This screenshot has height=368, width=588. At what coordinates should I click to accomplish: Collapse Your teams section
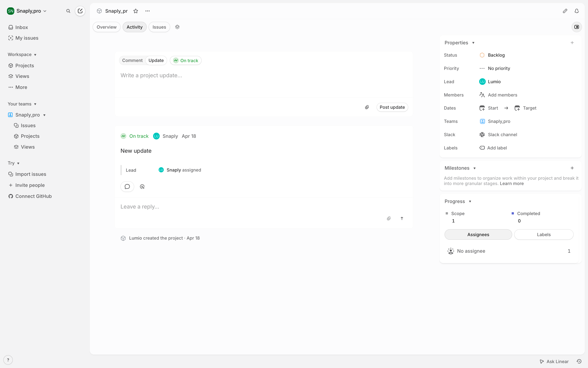22,104
